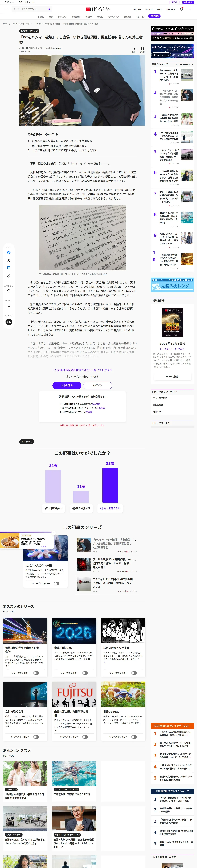
Task: Share article on Facebook
Action: [x=9, y=252]
